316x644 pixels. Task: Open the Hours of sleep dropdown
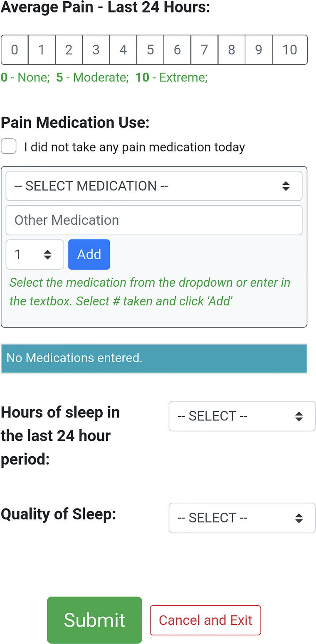coord(242,416)
